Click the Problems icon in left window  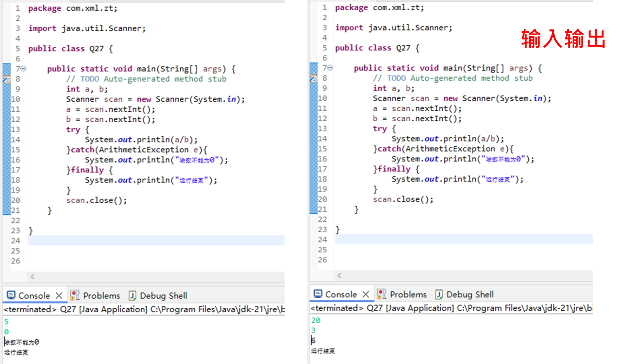[x=75, y=295]
